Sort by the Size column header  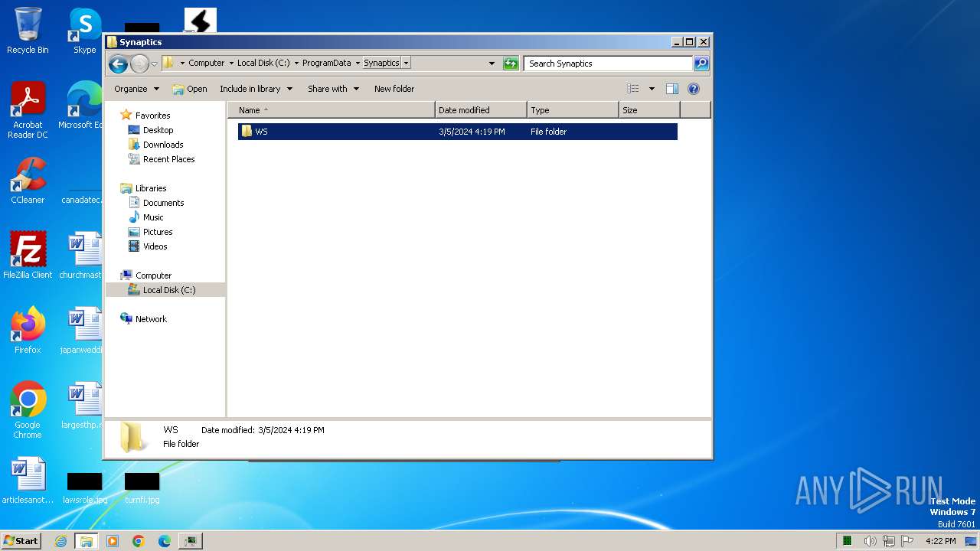pos(649,110)
